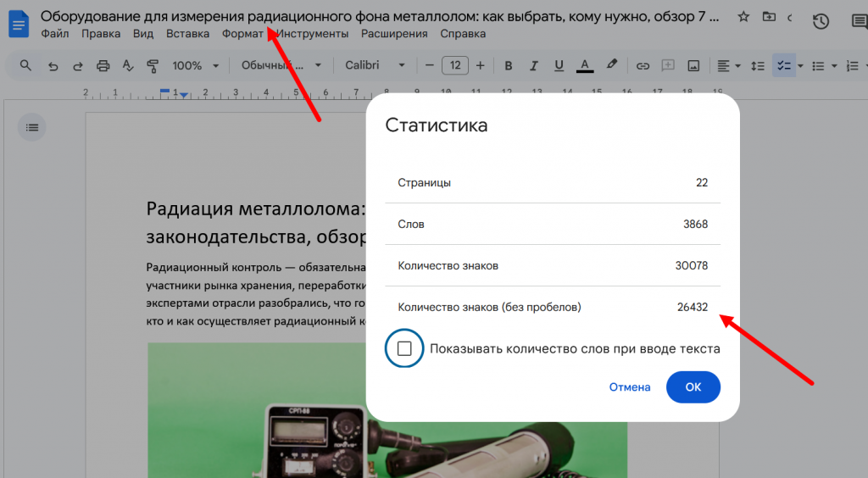The image size is (868, 478).
Task: Open paragraph style dropdown
Action: [x=281, y=65]
